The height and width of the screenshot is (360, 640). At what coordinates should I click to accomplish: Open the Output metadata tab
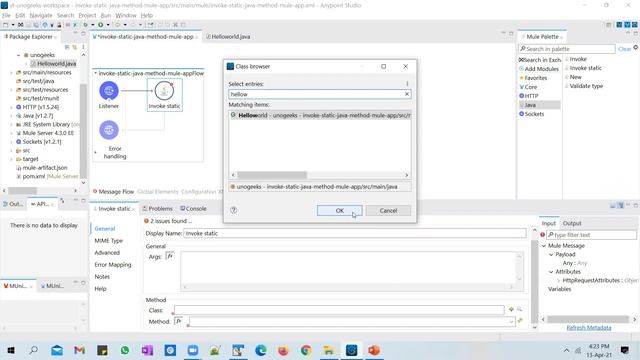click(572, 223)
